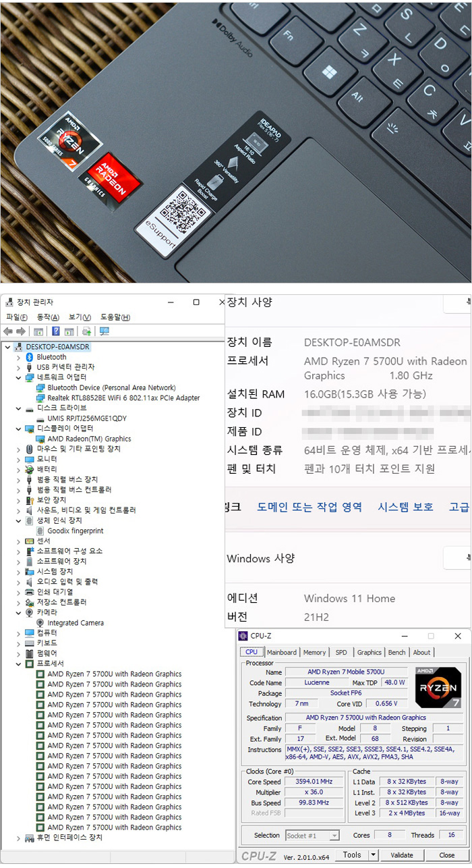Open the 동작(A) menu

click(48, 317)
